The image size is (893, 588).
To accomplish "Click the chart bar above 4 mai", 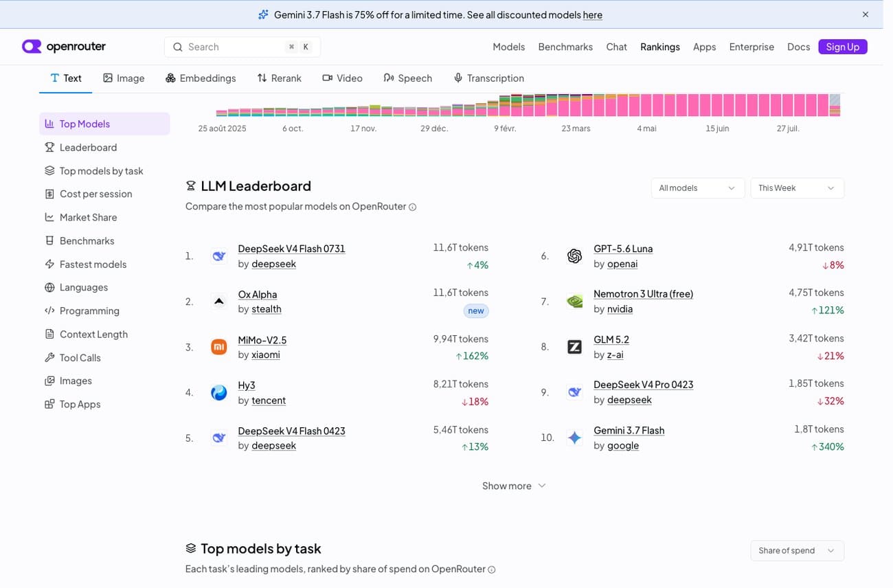I will [x=646, y=105].
